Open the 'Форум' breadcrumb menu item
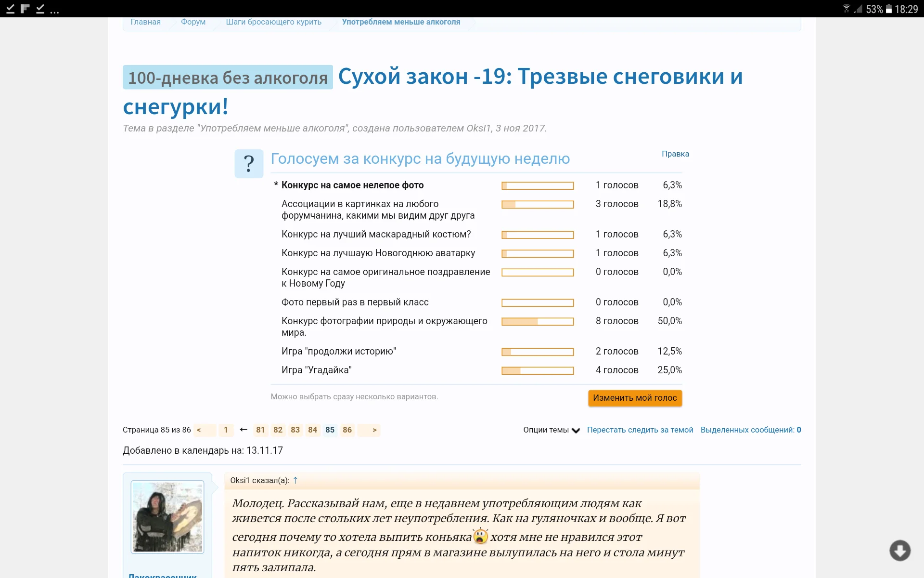The height and width of the screenshot is (578, 924). (x=193, y=22)
